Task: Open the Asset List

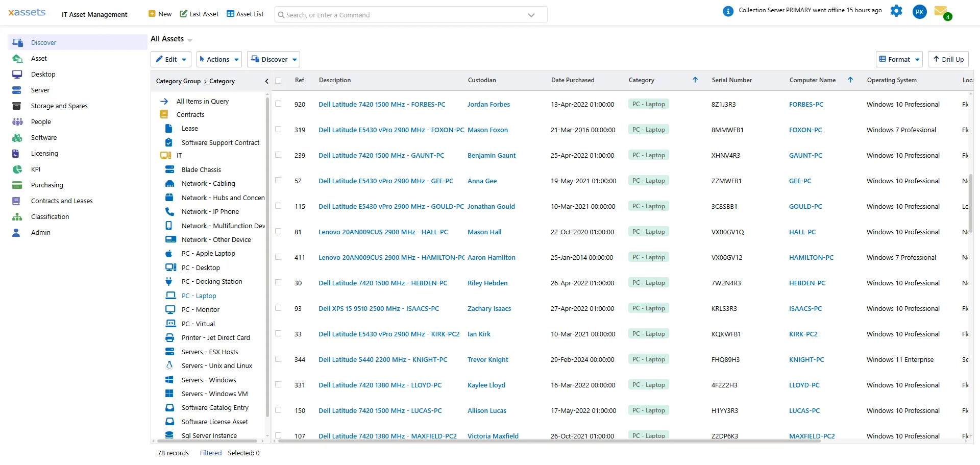Action: (245, 14)
